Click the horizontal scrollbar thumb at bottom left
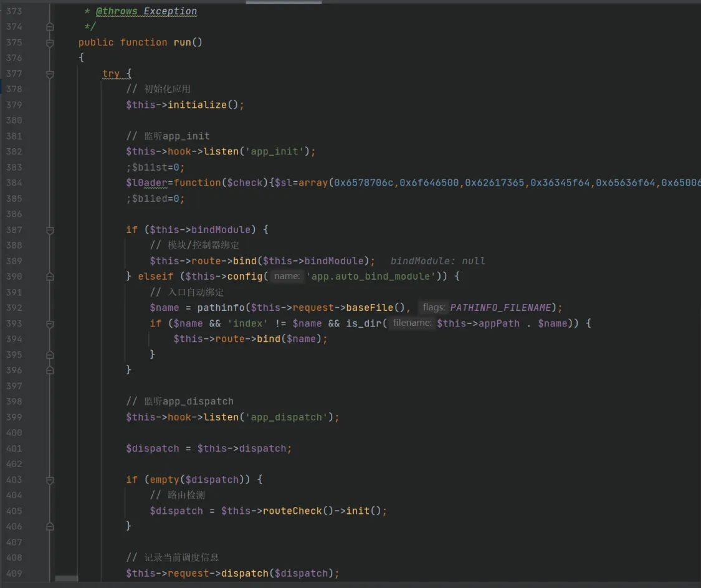 tap(66, 578)
